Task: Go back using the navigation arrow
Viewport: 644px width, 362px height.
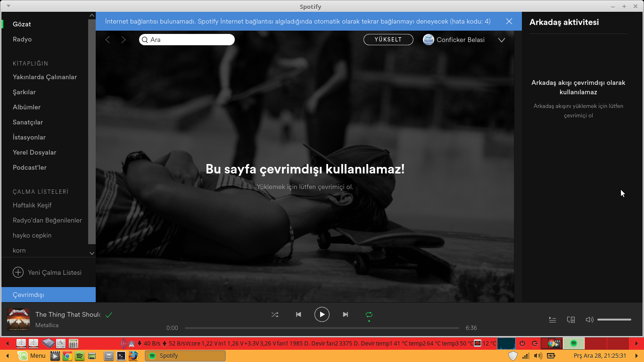Action: pos(107,40)
